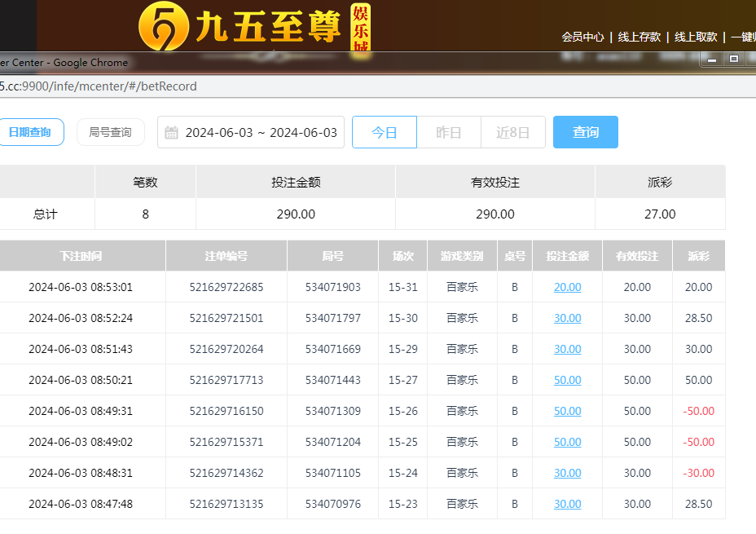Select the 今日 date range option
756x534 pixels.
coord(384,132)
